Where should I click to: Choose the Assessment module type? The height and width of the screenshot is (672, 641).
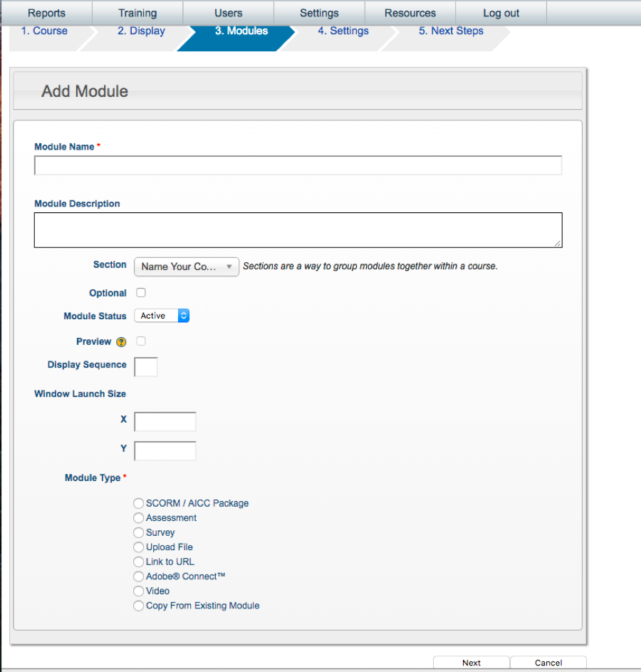point(138,517)
